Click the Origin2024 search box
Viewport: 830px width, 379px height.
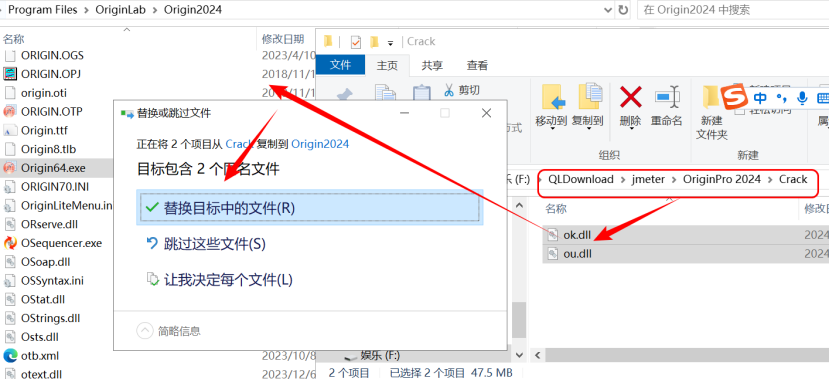click(x=733, y=10)
